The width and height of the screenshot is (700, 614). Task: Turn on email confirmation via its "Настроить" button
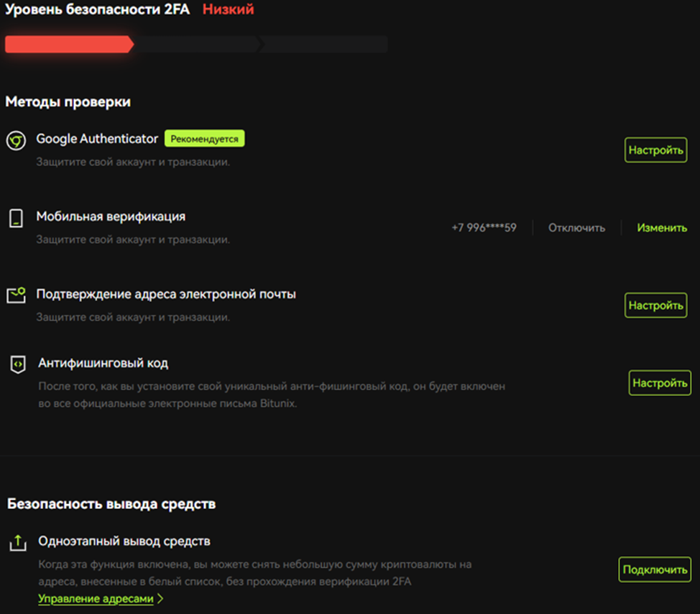coord(655,305)
